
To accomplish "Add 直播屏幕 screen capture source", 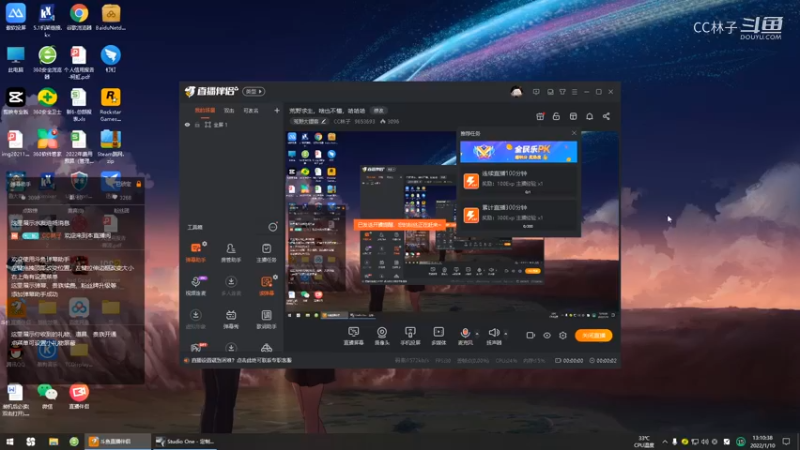I will [x=353, y=336].
